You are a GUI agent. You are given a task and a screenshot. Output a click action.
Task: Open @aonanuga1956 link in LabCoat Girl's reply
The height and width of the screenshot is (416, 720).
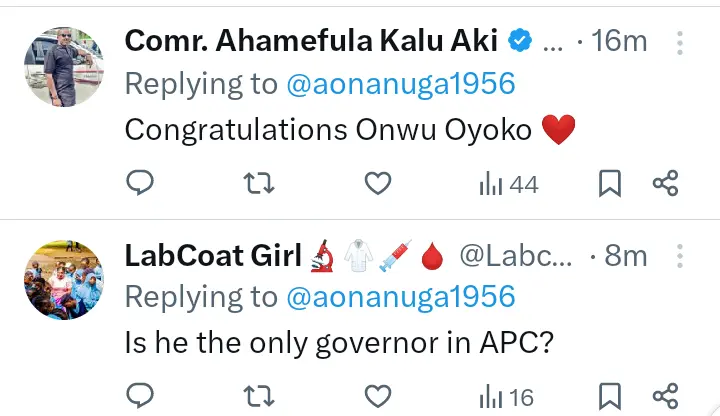point(400,297)
